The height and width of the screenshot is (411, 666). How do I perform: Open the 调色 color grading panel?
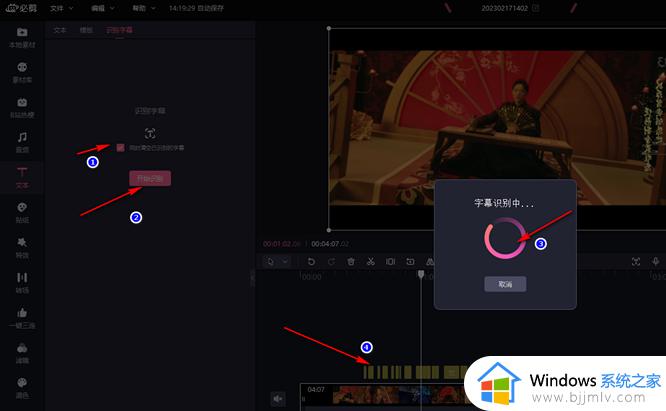(22, 388)
